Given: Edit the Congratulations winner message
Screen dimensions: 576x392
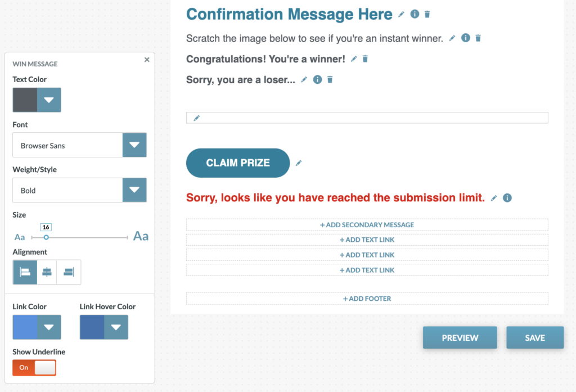Looking at the screenshot, I should [354, 59].
